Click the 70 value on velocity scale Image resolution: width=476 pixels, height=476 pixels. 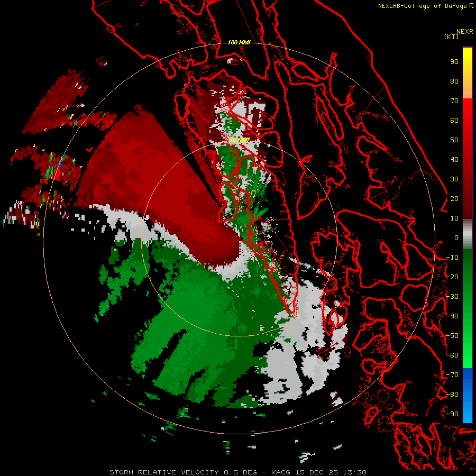click(x=454, y=101)
